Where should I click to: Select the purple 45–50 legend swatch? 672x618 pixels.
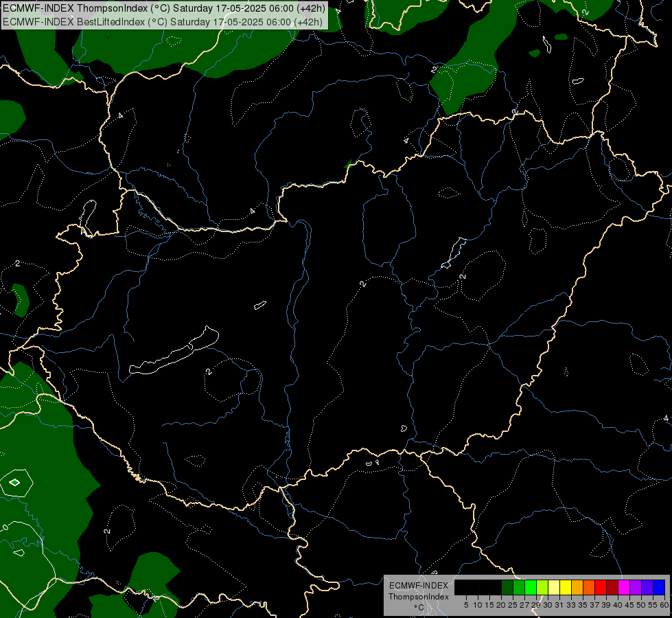(636, 587)
